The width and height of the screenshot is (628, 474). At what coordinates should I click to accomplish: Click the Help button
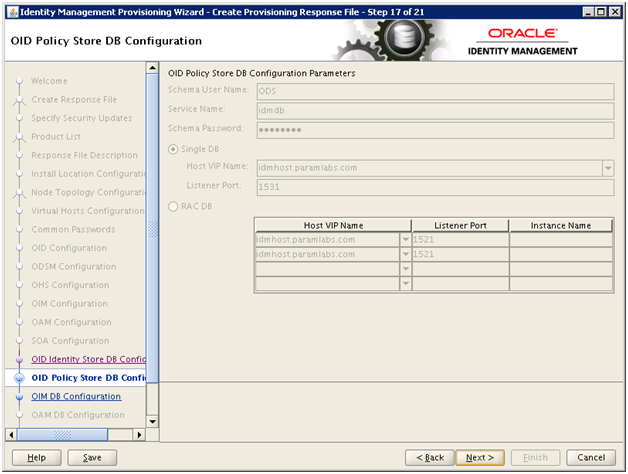(x=36, y=458)
